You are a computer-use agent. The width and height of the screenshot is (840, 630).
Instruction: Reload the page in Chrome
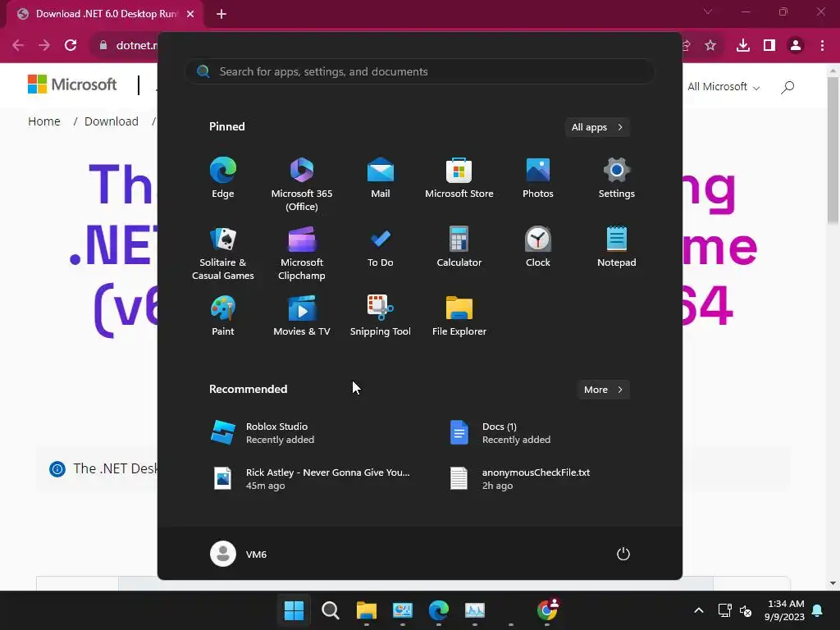pyautogui.click(x=71, y=45)
